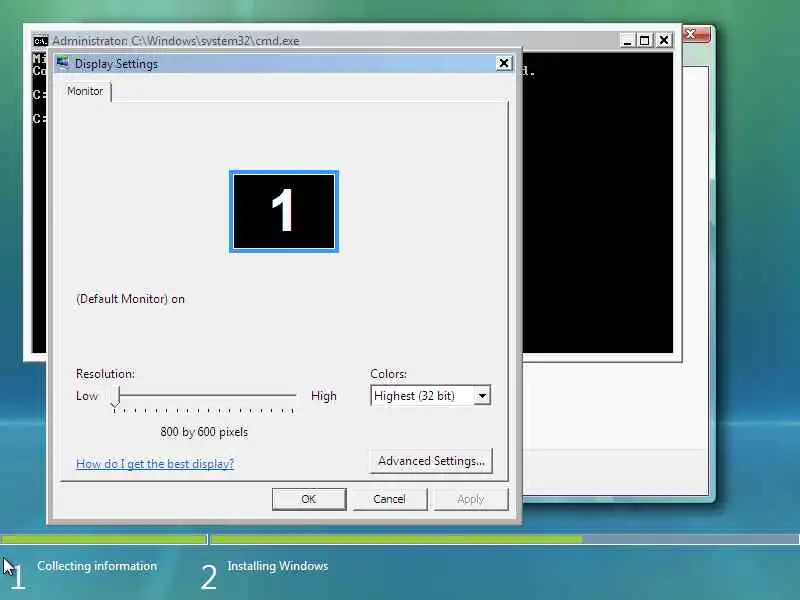
Task: Maximize the cmd.exe window
Action: (645, 40)
